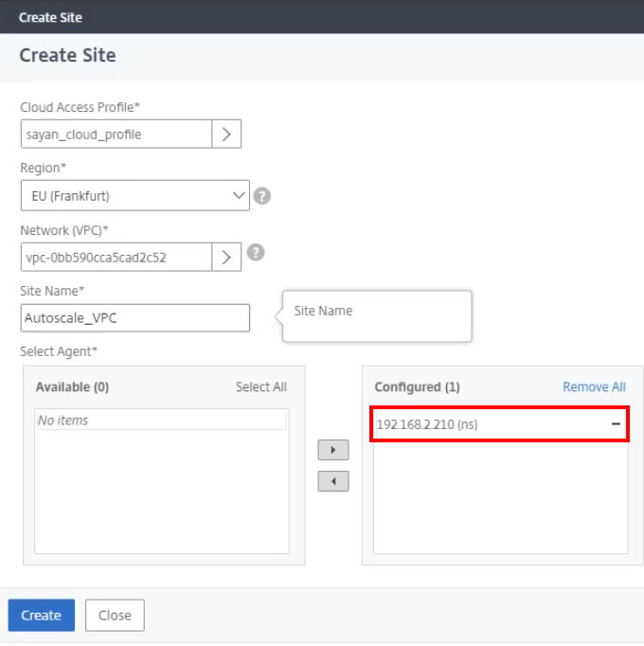Open Network VPC picker arrow
The width and height of the screenshot is (644, 646).
[x=226, y=257]
